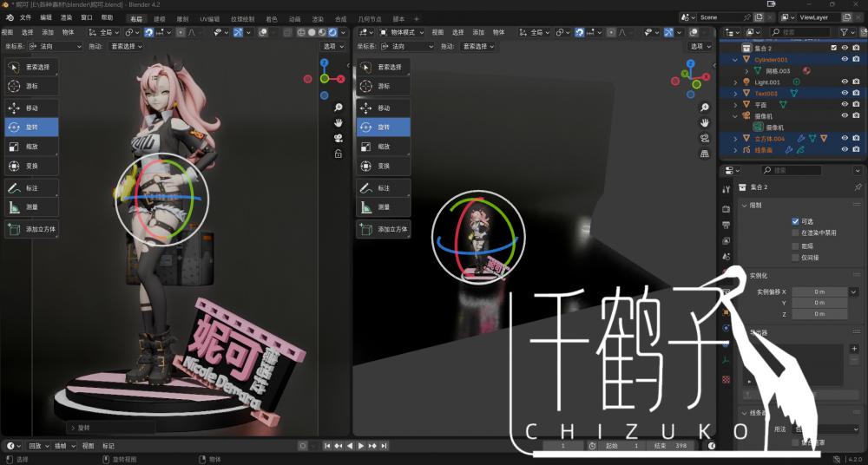The height and width of the screenshot is (465, 868).
Task: Click the camera lock icon in left viewport
Action: point(339,154)
